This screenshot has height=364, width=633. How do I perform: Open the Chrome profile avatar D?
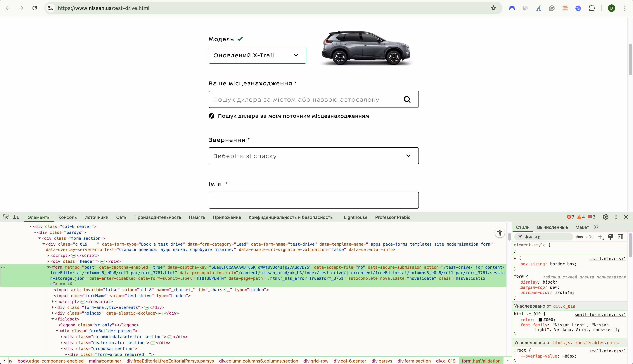pos(611,8)
